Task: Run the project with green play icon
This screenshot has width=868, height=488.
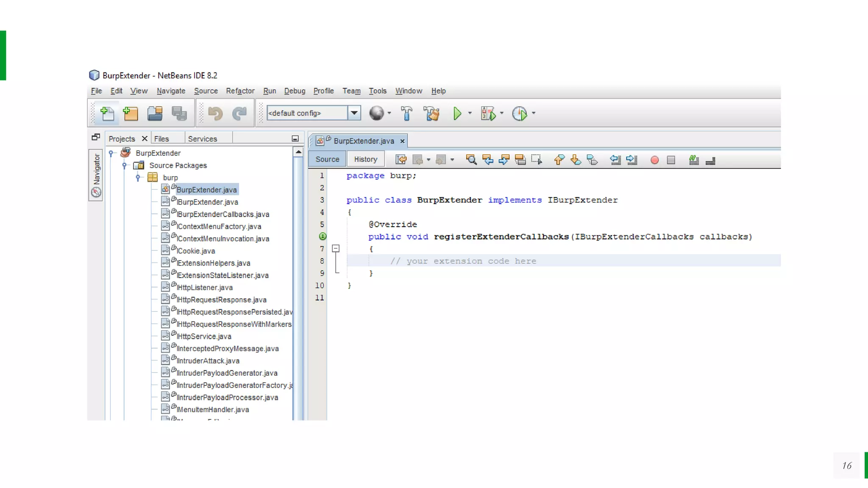Action: 457,113
